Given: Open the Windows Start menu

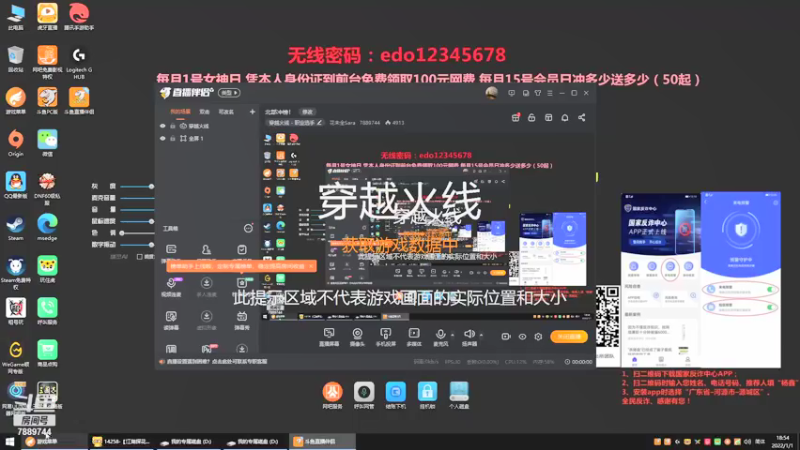Looking at the screenshot, I should tap(10, 442).
